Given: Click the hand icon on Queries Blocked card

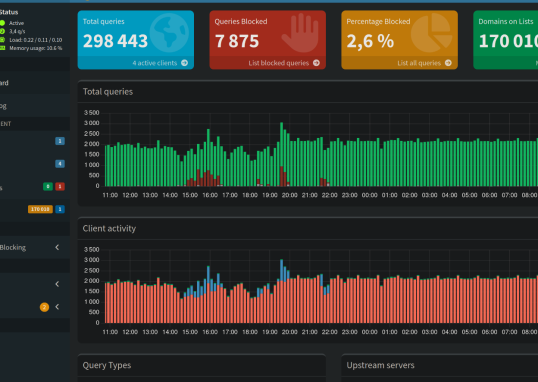Looking at the screenshot, I should [x=301, y=33].
